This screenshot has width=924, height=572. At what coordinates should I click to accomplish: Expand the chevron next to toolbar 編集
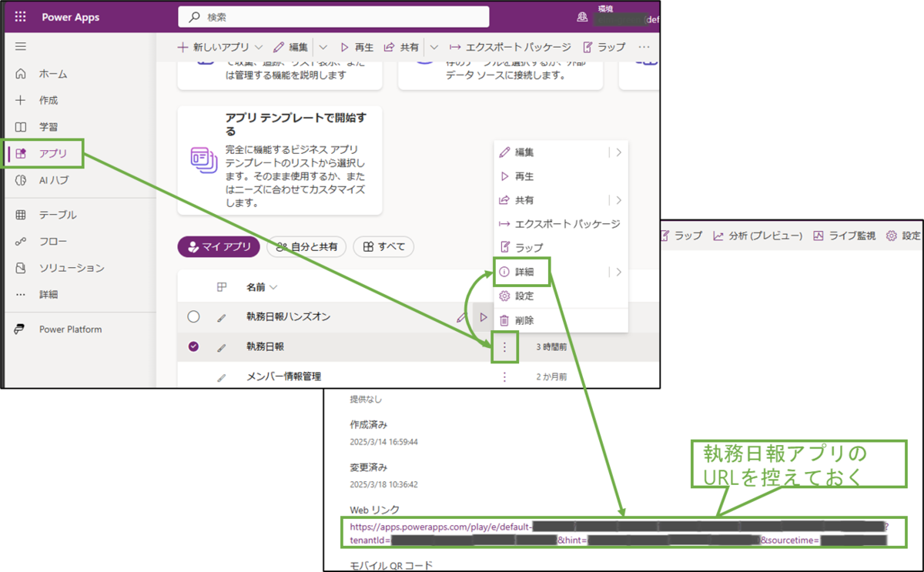[x=323, y=47]
